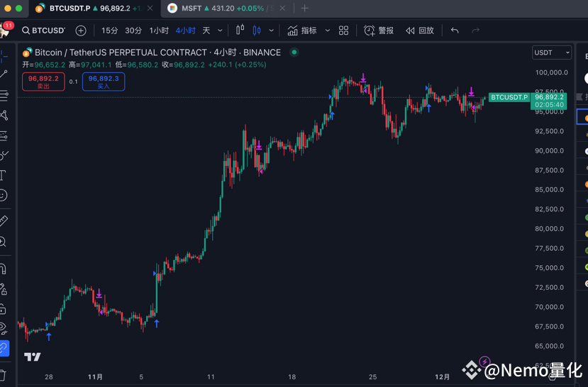Select the trend line drawing tool
588x387 pixels.
[x=4, y=74]
